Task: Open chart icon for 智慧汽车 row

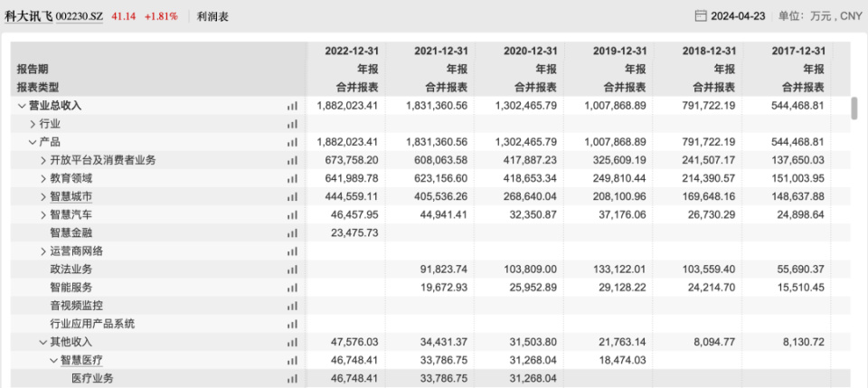Action: pyautogui.click(x=292, y=214)
